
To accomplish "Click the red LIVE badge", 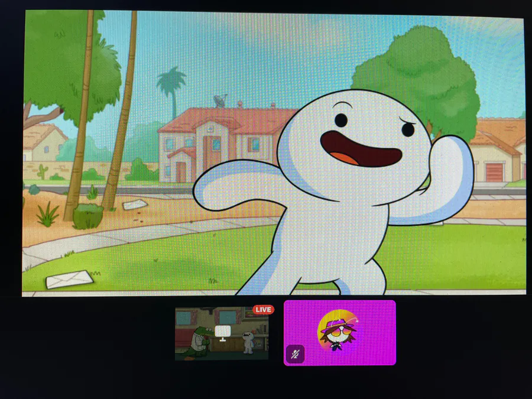I will coord(263,309).
